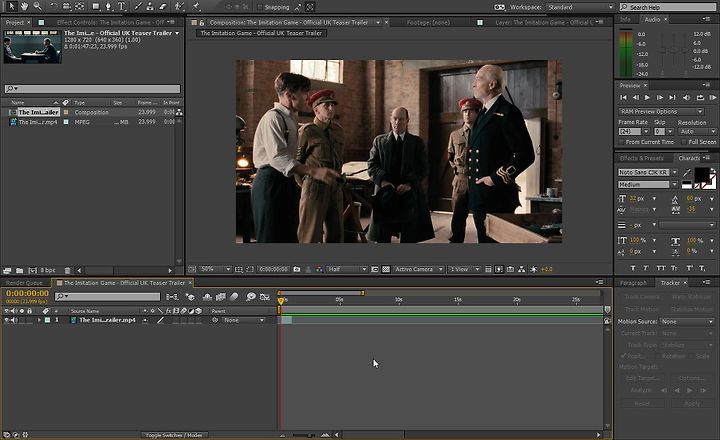
Task: Select the Unified Camera tool
Action: point(67,6)
